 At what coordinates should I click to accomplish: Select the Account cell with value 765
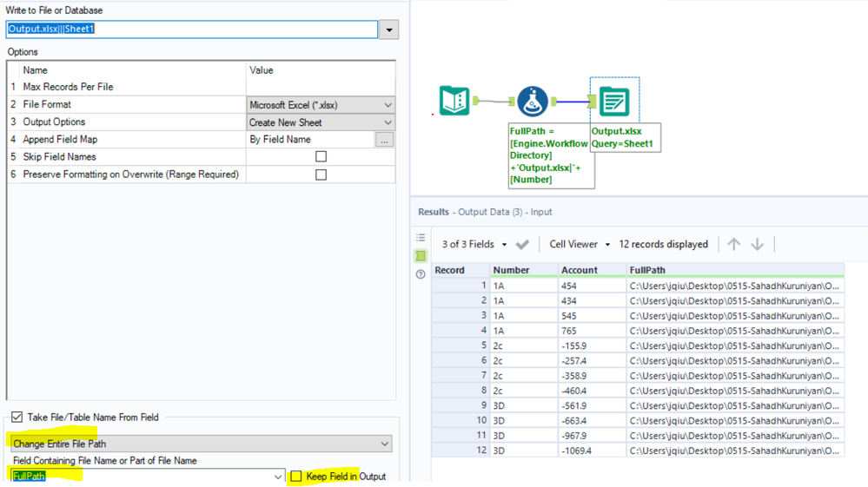point(592,331)
